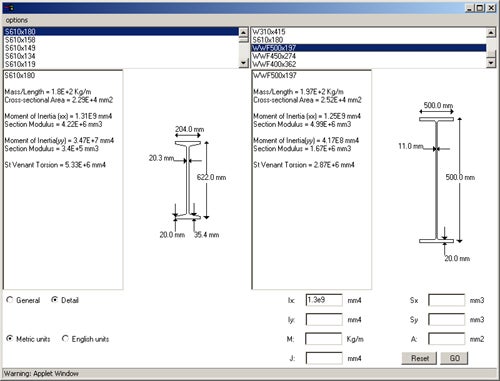
Task: Focus the Ix input field
Action: tap(324, 300)
